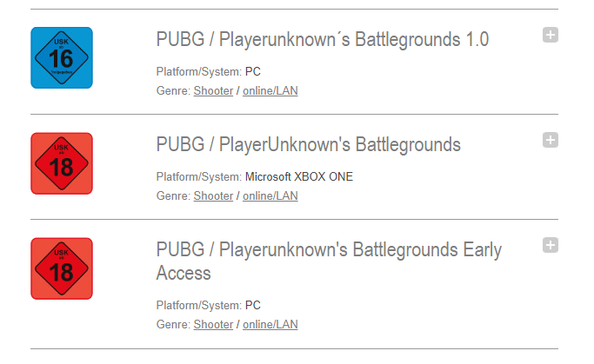The width and height of the screenshot is (594, 364).
Task: Follow the Shooter link for Xbox One entry
Action: coord(213,196)
